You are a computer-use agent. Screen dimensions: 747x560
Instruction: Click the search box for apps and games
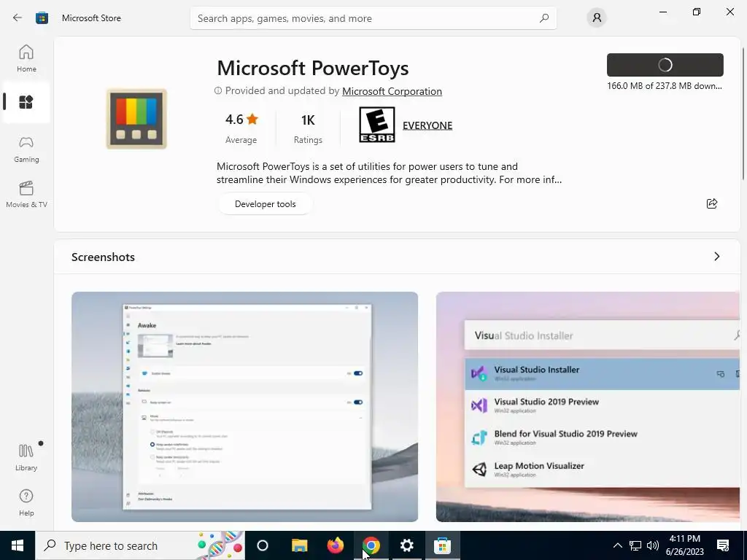[373, 18]
